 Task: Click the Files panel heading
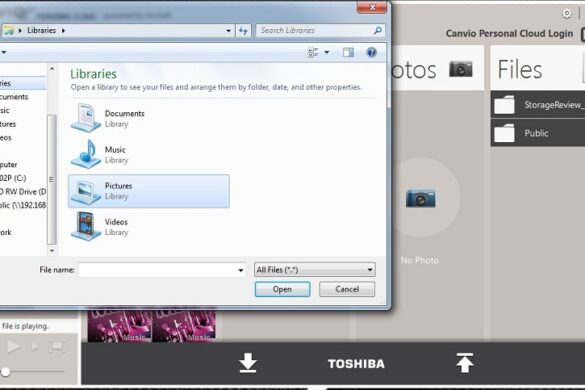point(520,69)
